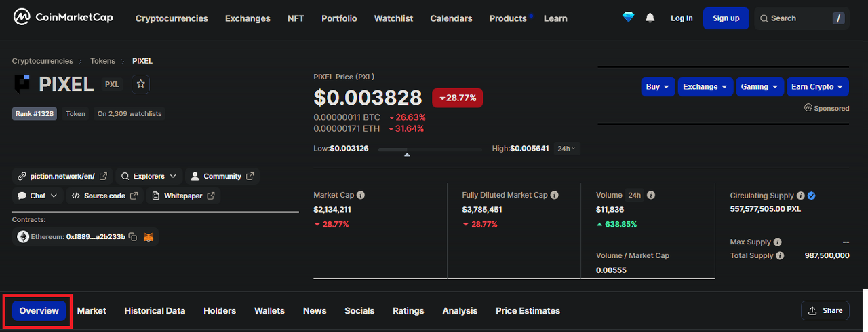868x332 pixels.
Task: Click the Search input field
Action: 802,18
